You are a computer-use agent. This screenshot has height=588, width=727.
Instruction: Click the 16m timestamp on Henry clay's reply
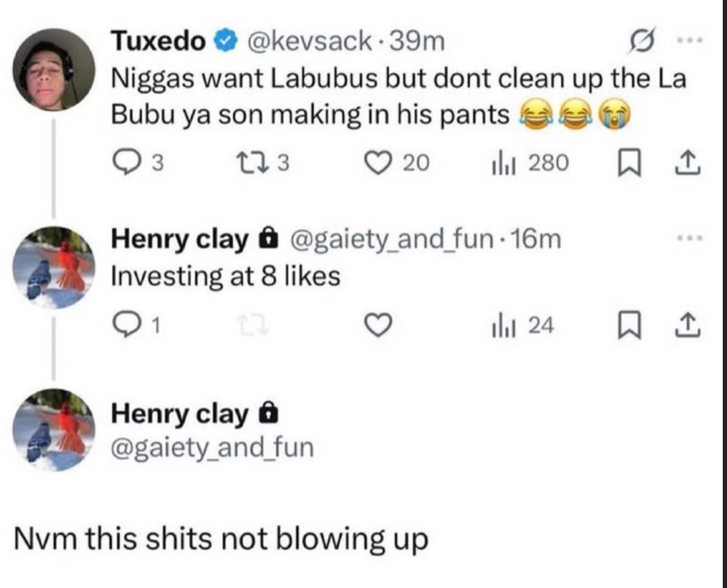coord(534,240)
